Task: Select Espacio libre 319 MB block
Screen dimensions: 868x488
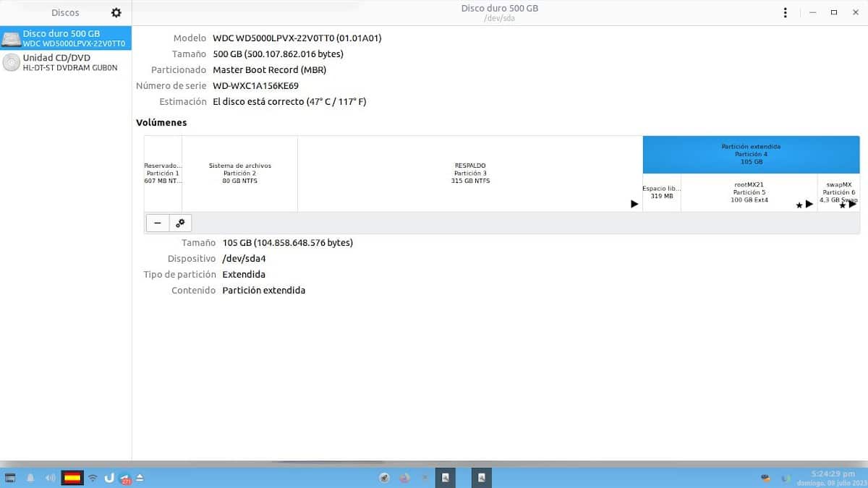Action: click(x=662, y=192)
